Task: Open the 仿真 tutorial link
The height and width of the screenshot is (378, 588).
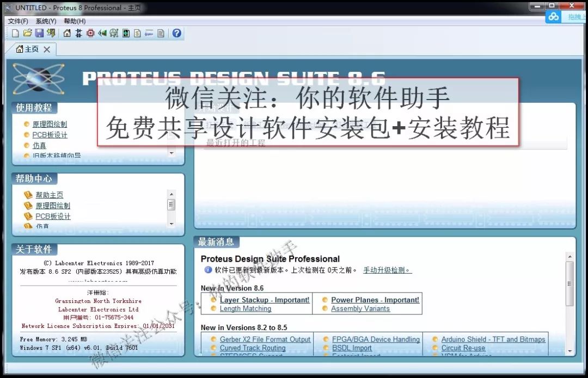Action: pos(39,145)
